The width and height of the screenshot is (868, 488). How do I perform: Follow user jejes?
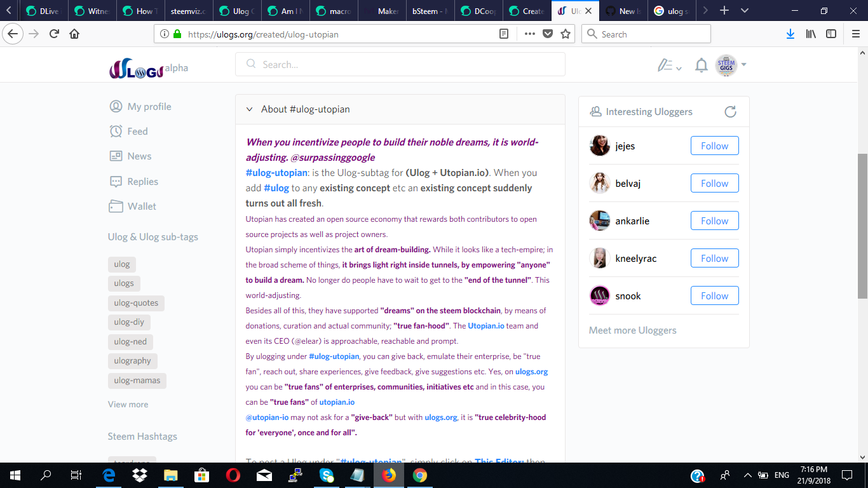tap(714, 146)
